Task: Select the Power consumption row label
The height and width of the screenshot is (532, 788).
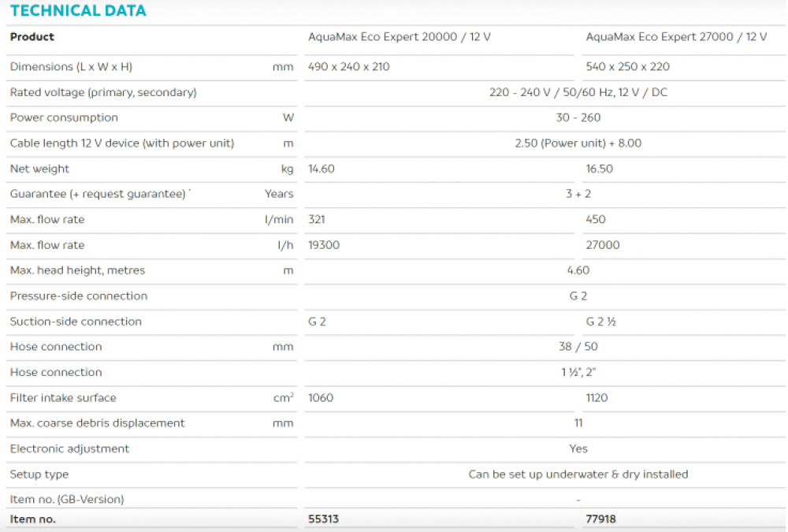Action: point(64,117)
